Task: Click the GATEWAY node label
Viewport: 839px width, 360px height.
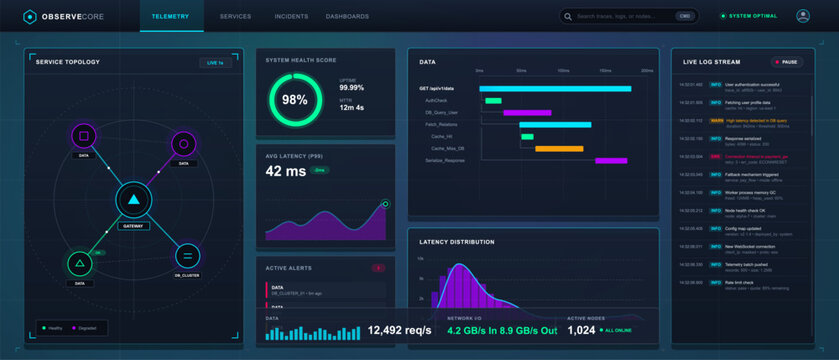Action: point(134,226)
